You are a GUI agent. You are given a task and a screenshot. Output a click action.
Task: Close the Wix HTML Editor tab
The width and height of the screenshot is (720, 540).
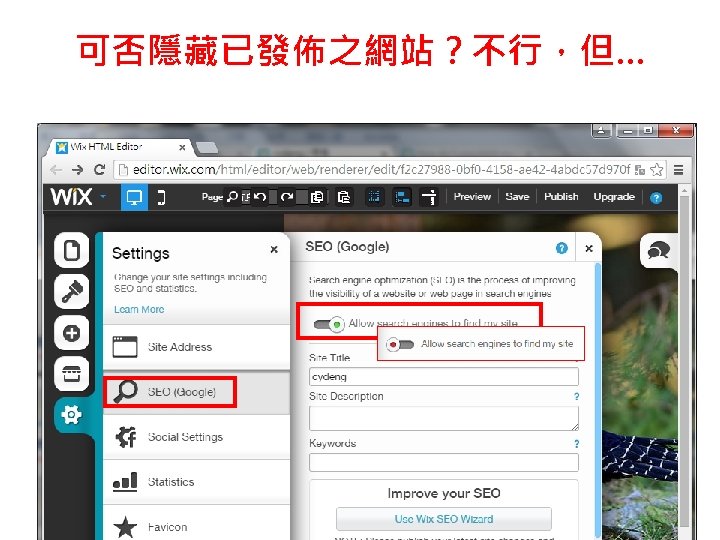182,147
